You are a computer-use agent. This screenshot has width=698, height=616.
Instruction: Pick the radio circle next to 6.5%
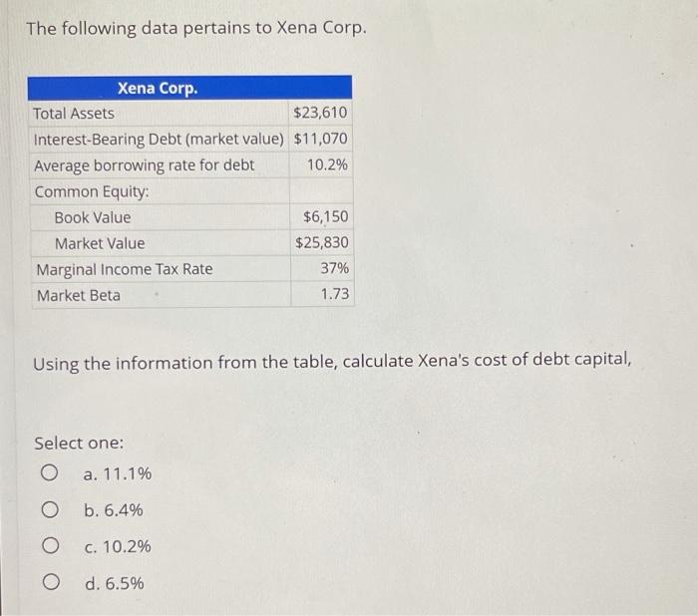click(x=51, y=582)
